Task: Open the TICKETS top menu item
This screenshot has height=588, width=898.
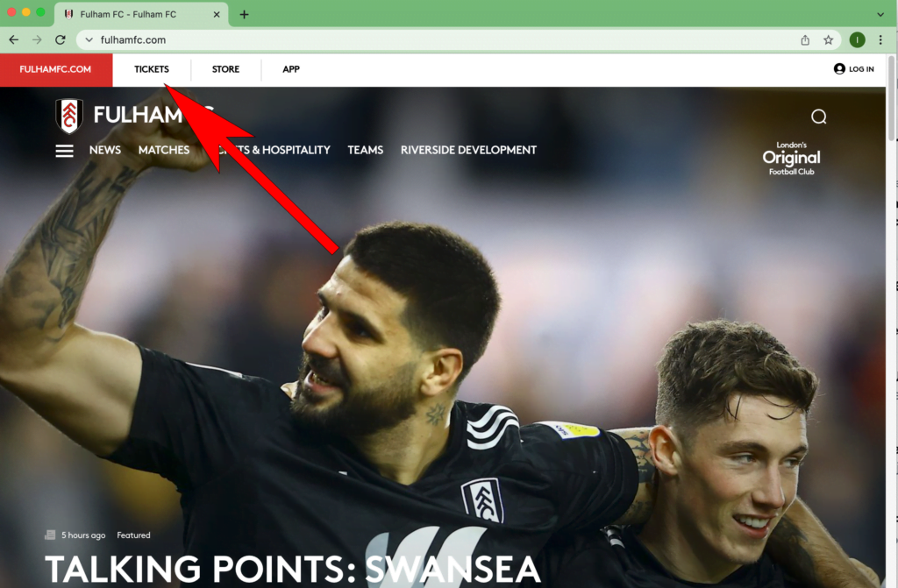Action: coord(152,69)
